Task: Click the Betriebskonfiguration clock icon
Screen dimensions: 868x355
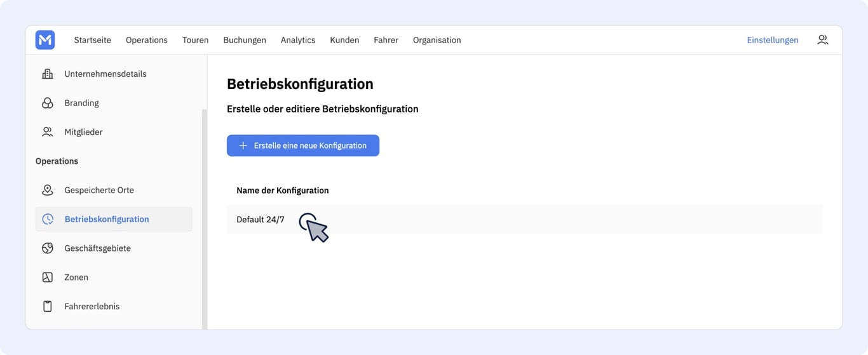Action: pos(48,219)
